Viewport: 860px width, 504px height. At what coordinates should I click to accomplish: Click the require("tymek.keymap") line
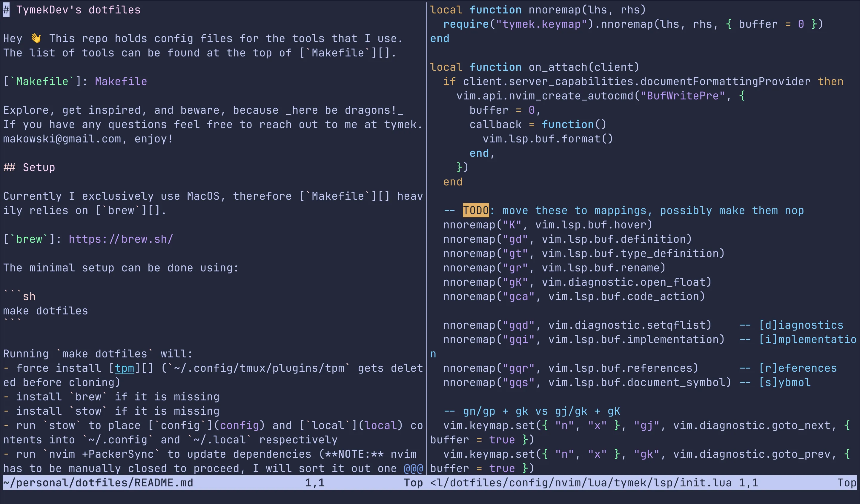pyautogui.click(x=633, y=24)
